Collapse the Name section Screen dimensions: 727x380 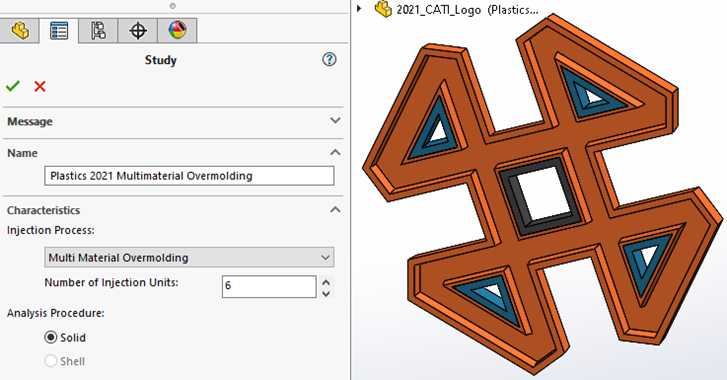(x=335, y=152)
